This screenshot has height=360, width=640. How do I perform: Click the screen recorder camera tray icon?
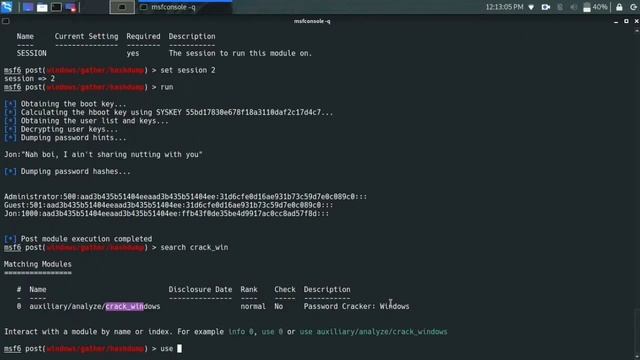[x=546, y=7]
